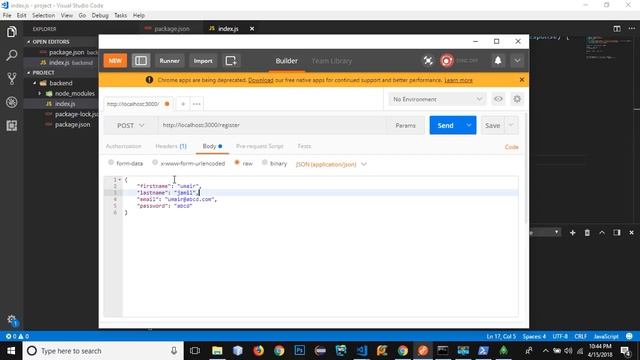Open the POST method dropdown
Image resolution: width=640 pixels, height=360 pixels.
pyautogui.click(x=131, y=125)
